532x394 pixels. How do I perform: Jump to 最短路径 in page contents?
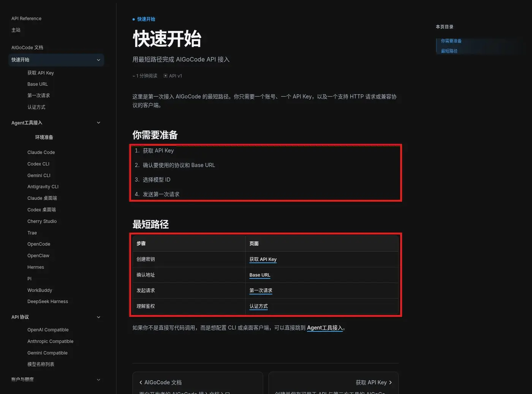(x=449, y=51)
